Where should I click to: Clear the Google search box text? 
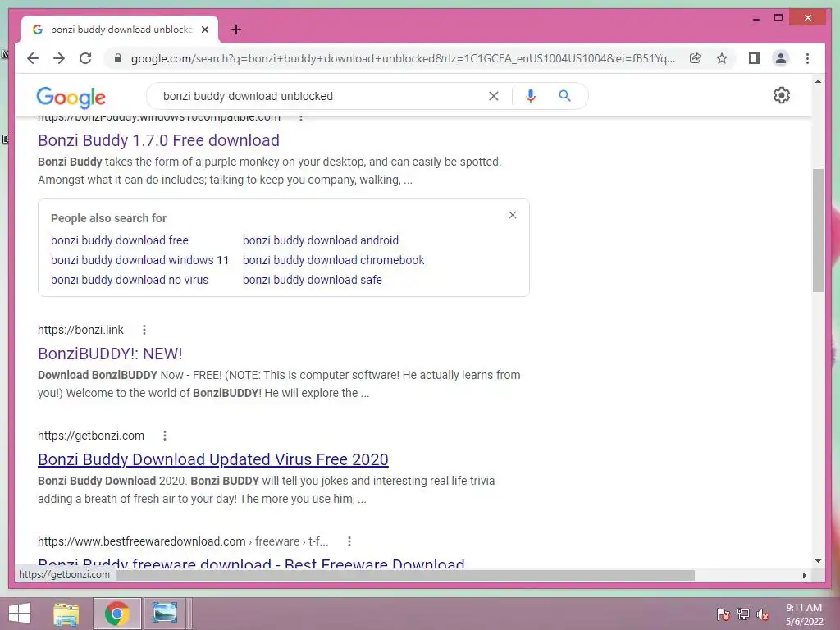click(493, 96)
